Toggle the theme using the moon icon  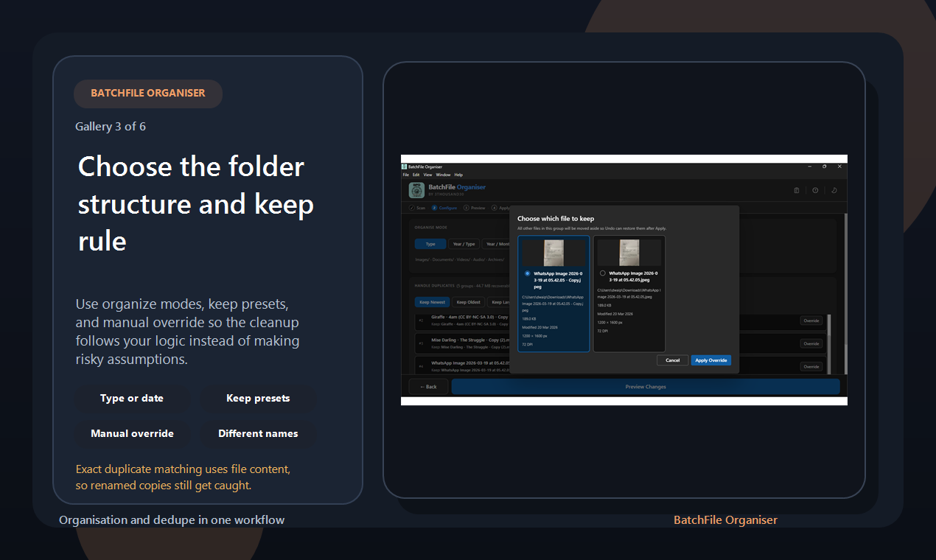click(x=834, y=190)
